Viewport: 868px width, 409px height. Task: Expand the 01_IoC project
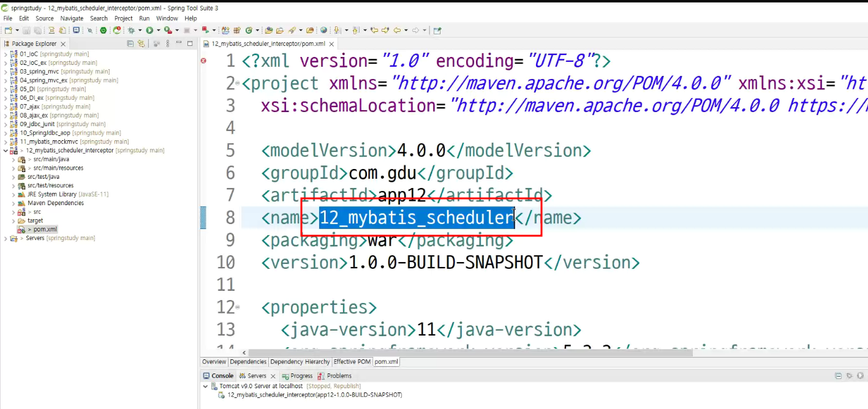point(6,54)
